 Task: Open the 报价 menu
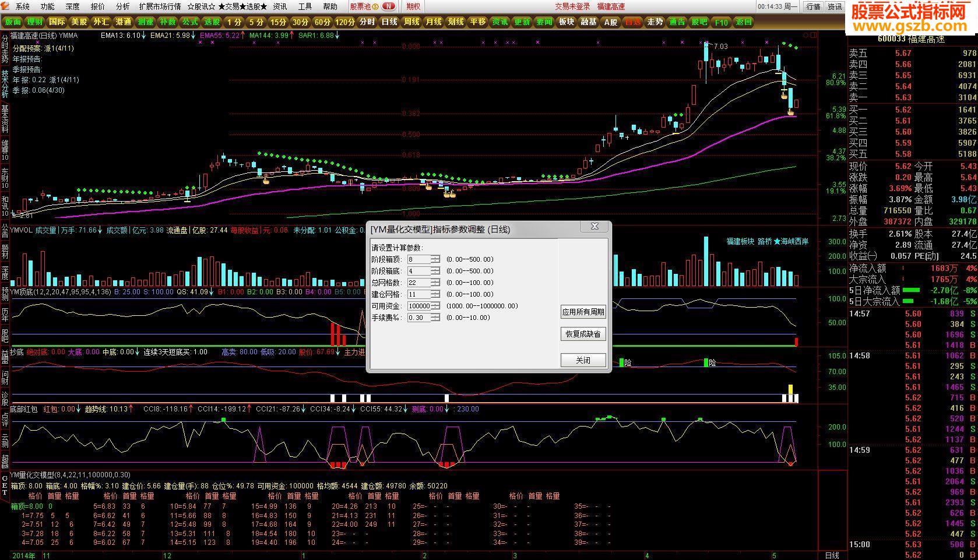98,6
